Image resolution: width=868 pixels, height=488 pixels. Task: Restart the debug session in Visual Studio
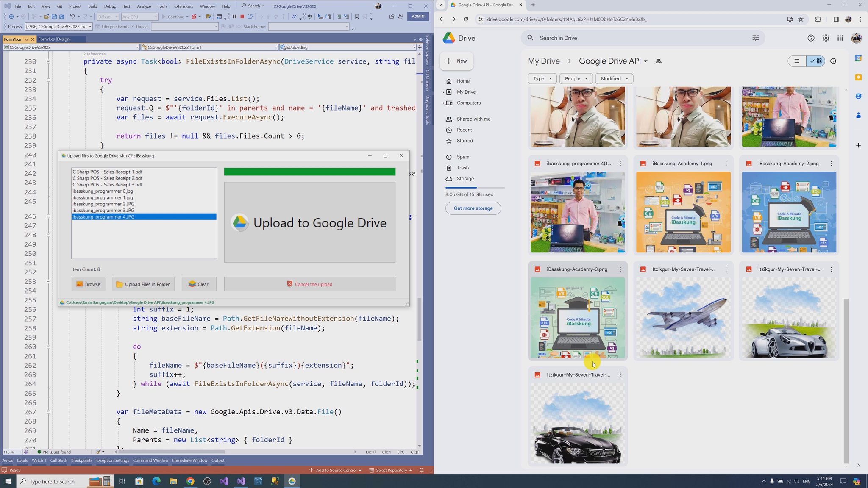(x=250, y=17)
